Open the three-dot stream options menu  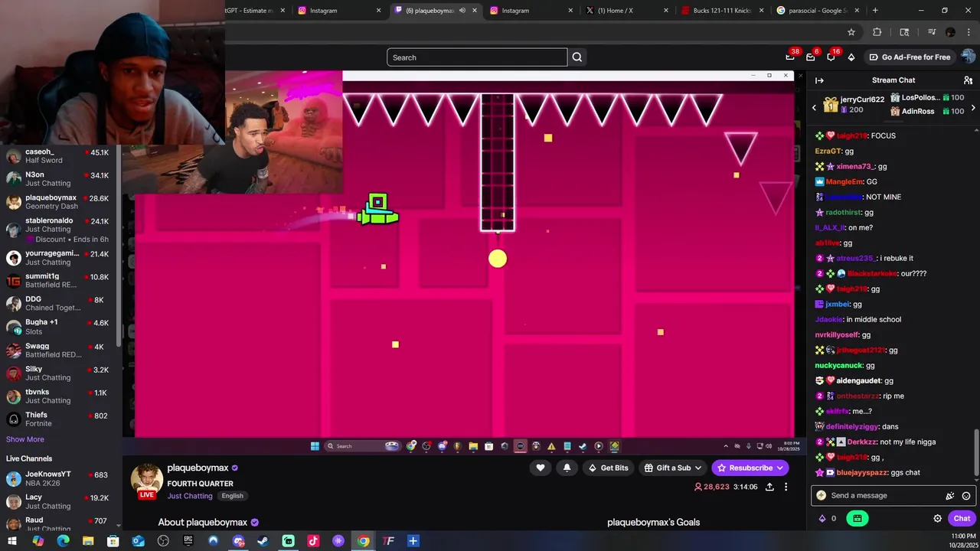[x=786, y=487]
